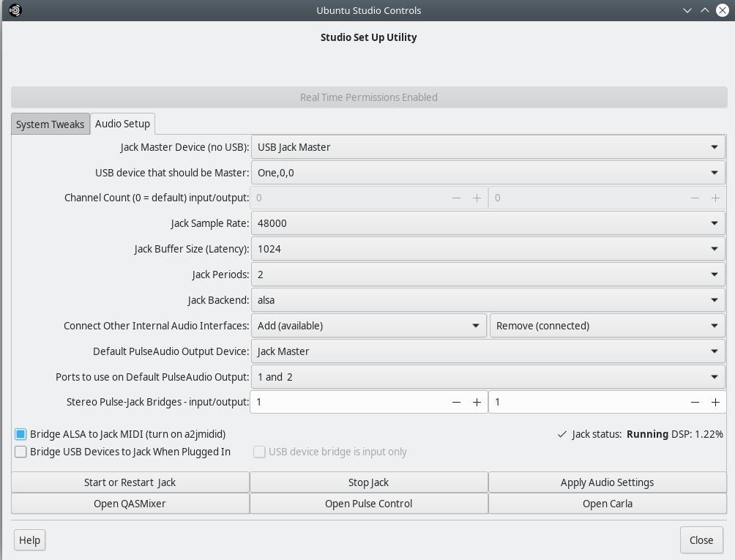
Task: Click the Jack Sample Rate label
Action: pyautogui.click(x=209, y=223)
